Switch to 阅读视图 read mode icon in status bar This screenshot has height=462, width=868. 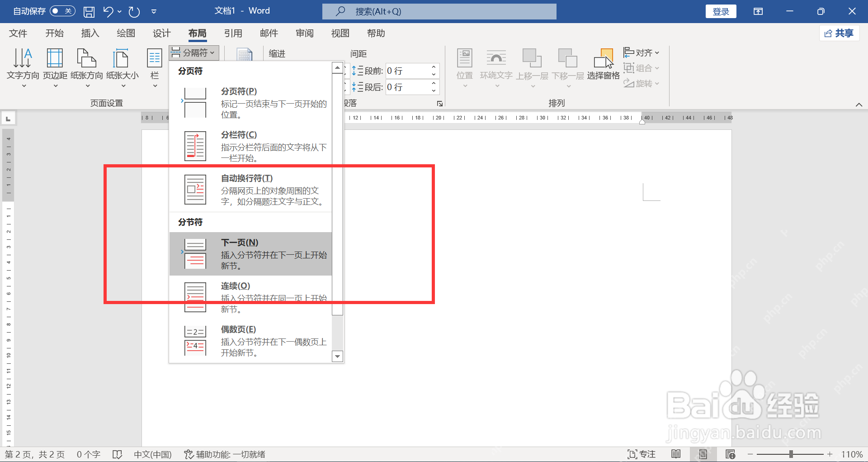676,454
